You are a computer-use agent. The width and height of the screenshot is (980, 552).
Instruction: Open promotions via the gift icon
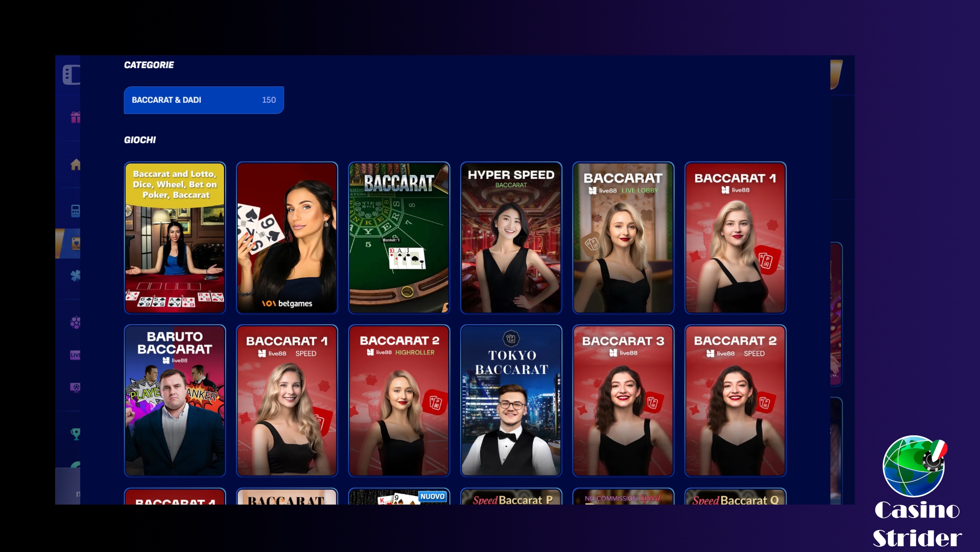75,118
